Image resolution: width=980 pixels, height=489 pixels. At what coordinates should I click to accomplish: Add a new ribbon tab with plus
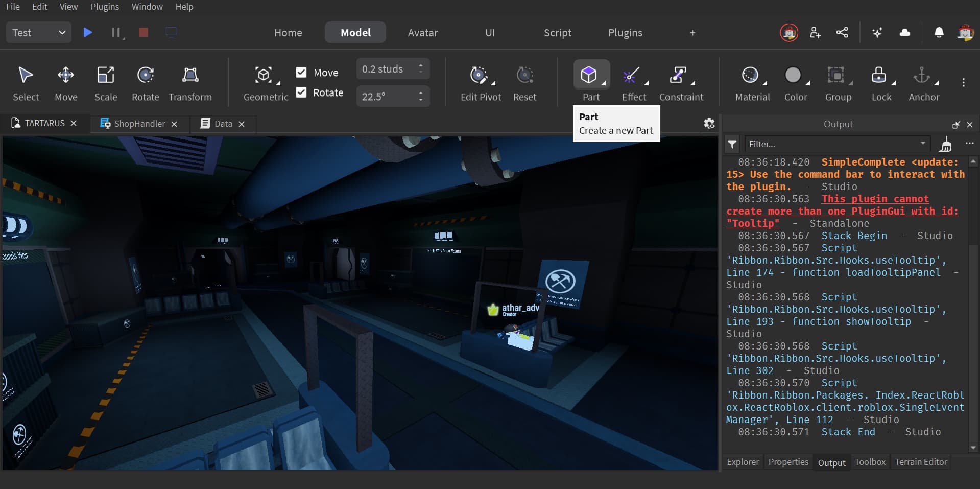click(x=692, y=33)
